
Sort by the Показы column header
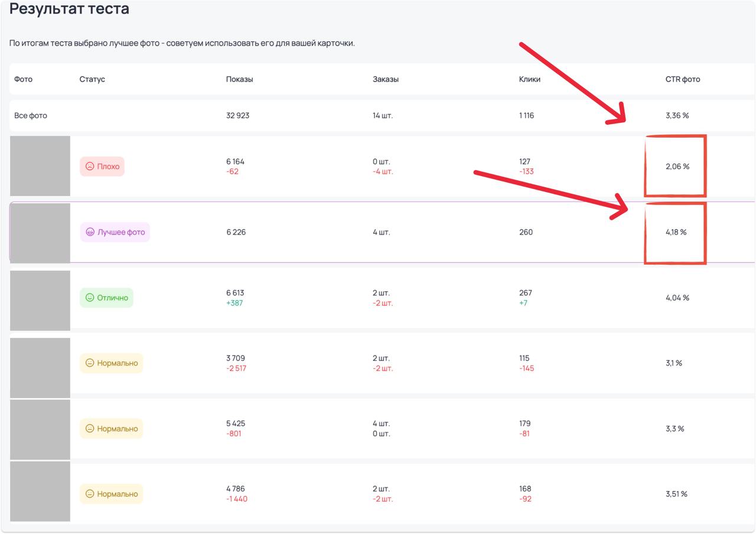[240, 79]
